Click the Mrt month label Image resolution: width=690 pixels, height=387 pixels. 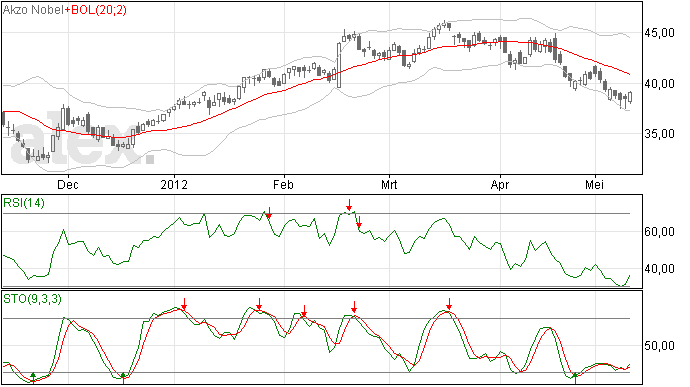pos(389,184)
